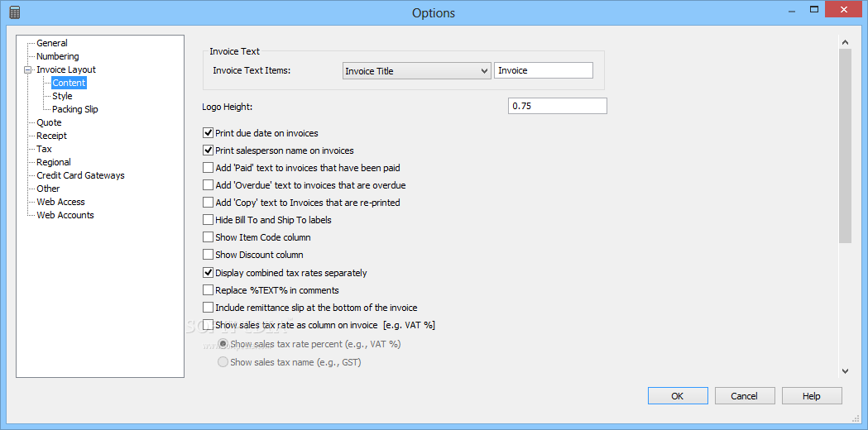Click the OK button
Image resolution: width=868 pixels, height=430 pixels.
[678, 396]
